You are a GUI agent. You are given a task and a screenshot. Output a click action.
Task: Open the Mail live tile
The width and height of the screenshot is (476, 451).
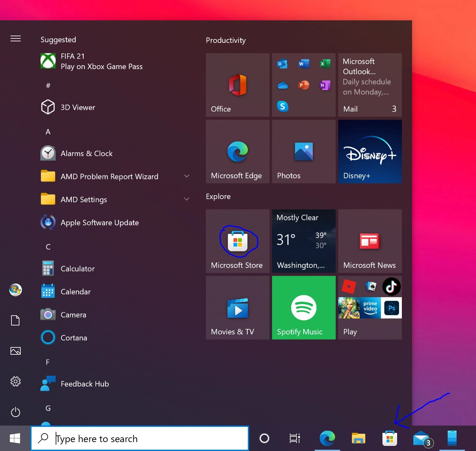click(x=370, y=85)
